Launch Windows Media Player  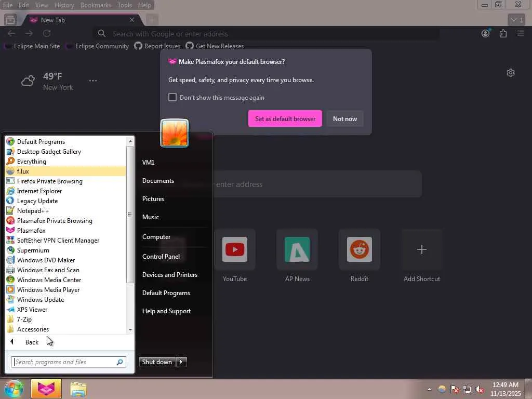point(65,289)
